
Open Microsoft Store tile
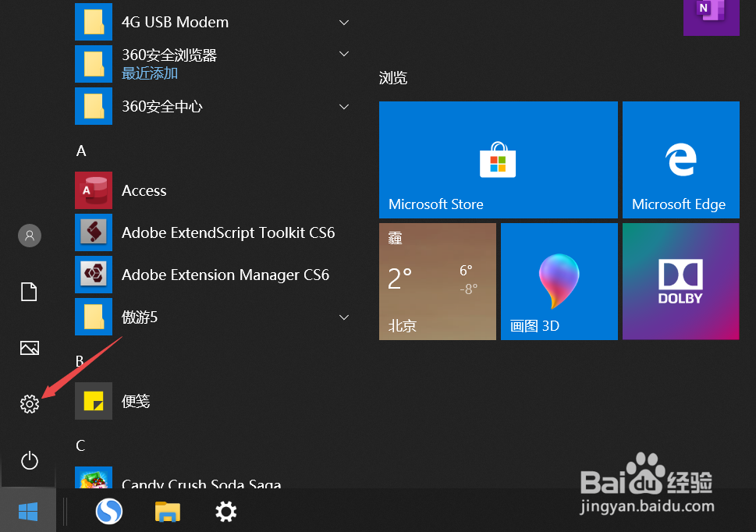498,159
